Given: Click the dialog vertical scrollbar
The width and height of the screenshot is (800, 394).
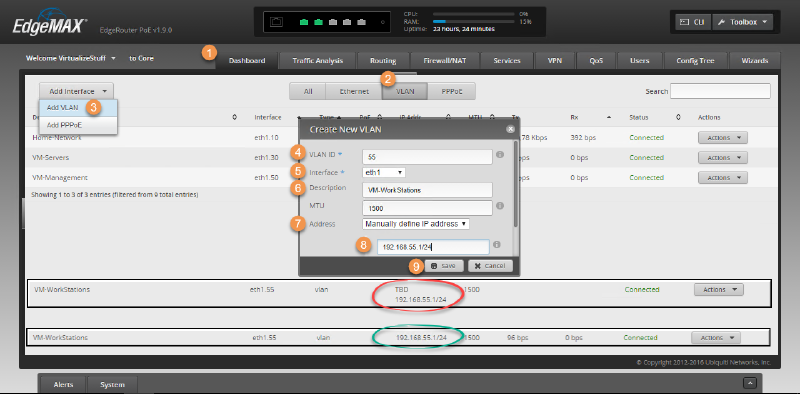Looking at the screenshot, I should 516,185.
